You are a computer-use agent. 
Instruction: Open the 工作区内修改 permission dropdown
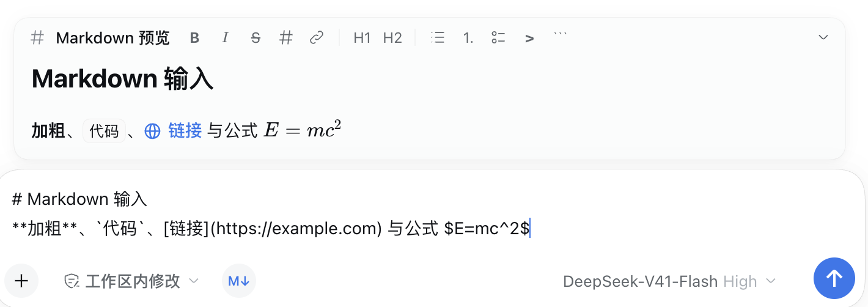click(132, 281)
